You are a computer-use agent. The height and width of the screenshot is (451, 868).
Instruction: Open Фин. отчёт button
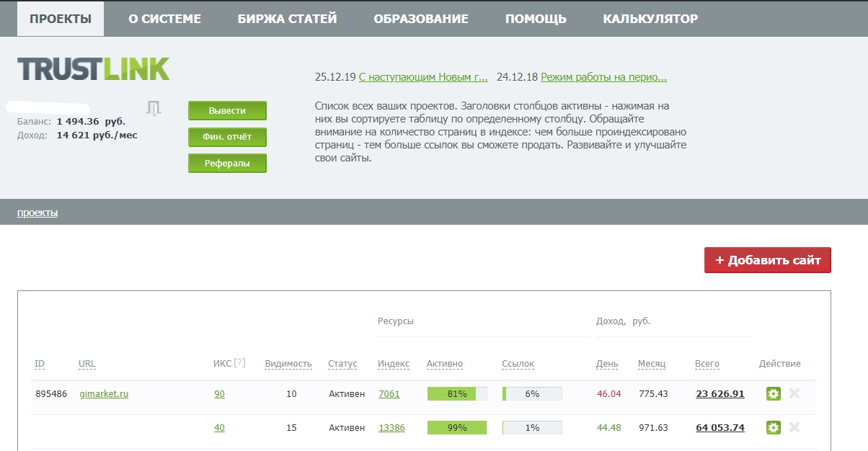(x=227, y=137)
